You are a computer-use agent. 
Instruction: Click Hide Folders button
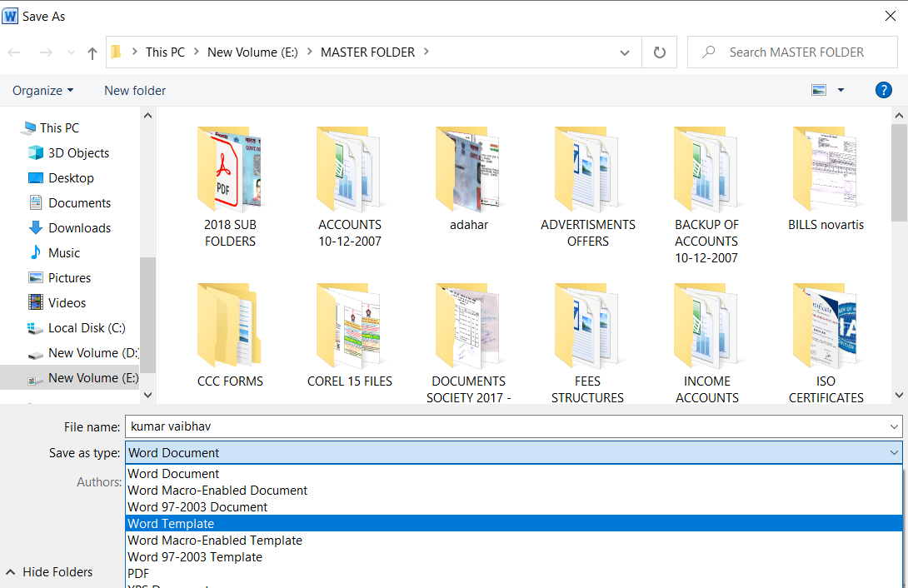coord(49,572)
